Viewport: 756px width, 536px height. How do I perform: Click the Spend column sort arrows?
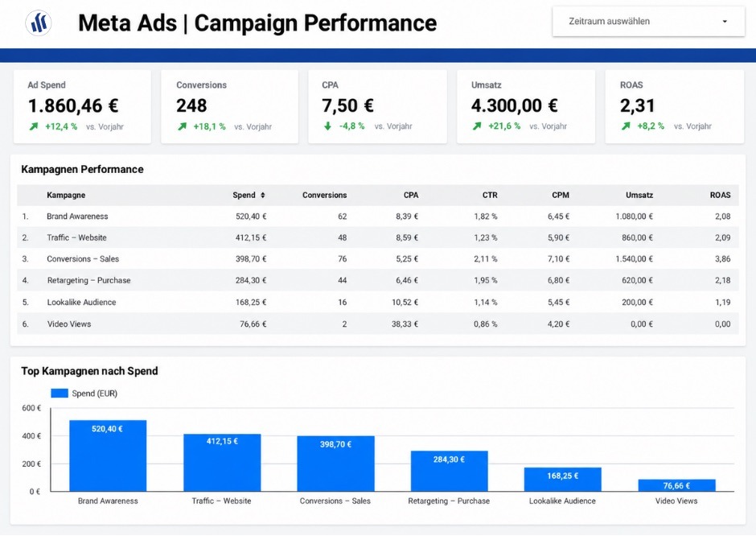click(x=263, y=196)
